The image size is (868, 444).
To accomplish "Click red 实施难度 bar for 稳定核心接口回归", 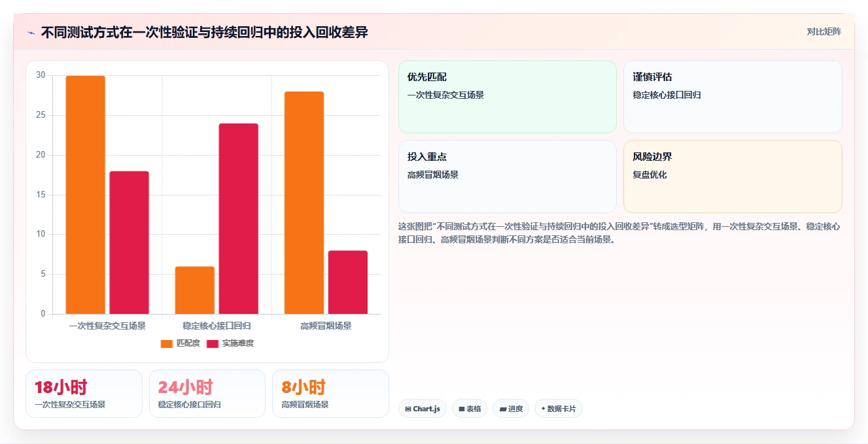I will 239,219.
